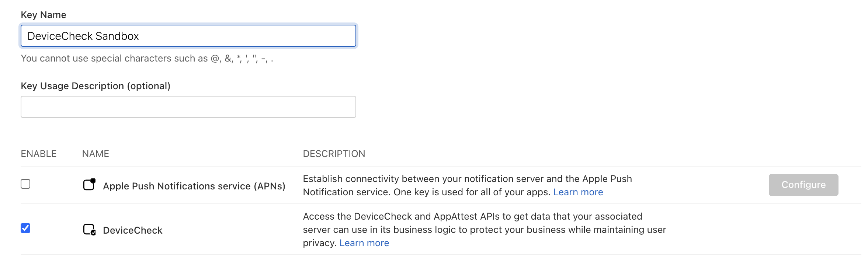
Task: Click the special characters hint text
Action: point(147,59)
